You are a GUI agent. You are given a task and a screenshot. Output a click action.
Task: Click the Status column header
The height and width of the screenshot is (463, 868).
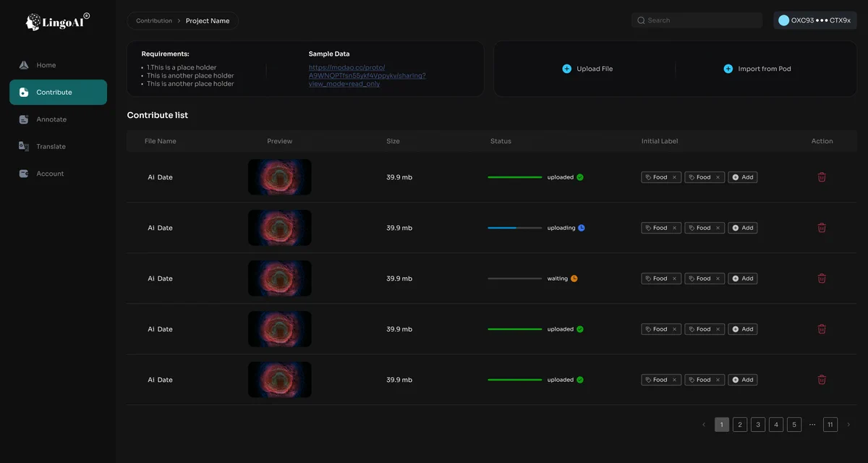[x=501, y=141]
